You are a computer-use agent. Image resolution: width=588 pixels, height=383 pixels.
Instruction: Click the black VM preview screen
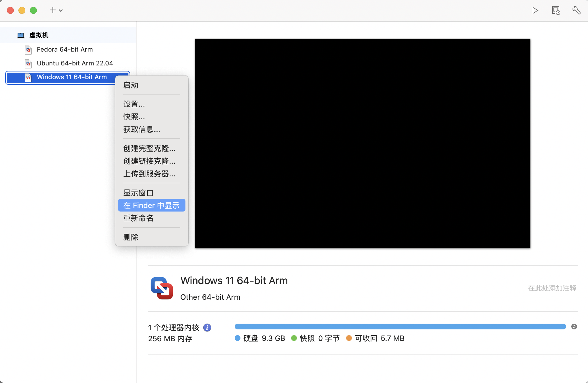363,143
